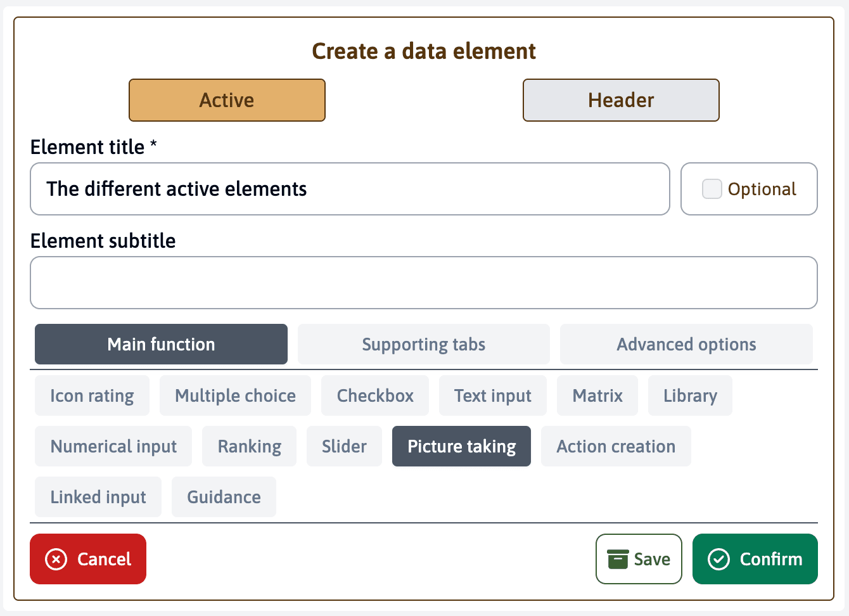
Task: Focus the Element subtitle input
Action: [x=423, y=283]
